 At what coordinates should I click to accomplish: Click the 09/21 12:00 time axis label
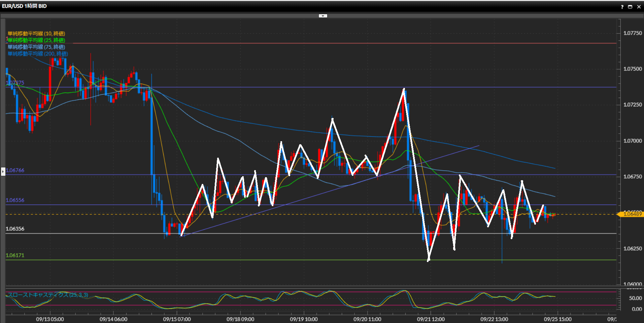tap(431, 319)
